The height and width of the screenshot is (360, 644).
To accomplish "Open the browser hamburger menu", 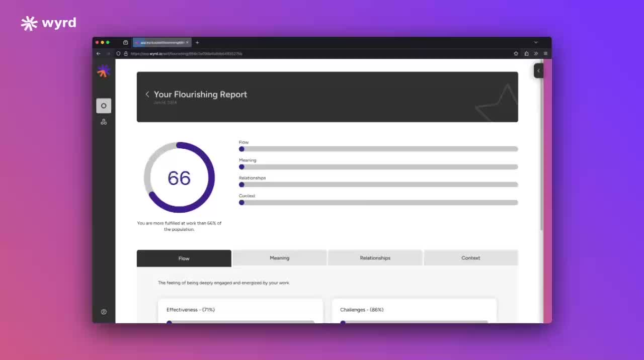I will click(545, 53).
